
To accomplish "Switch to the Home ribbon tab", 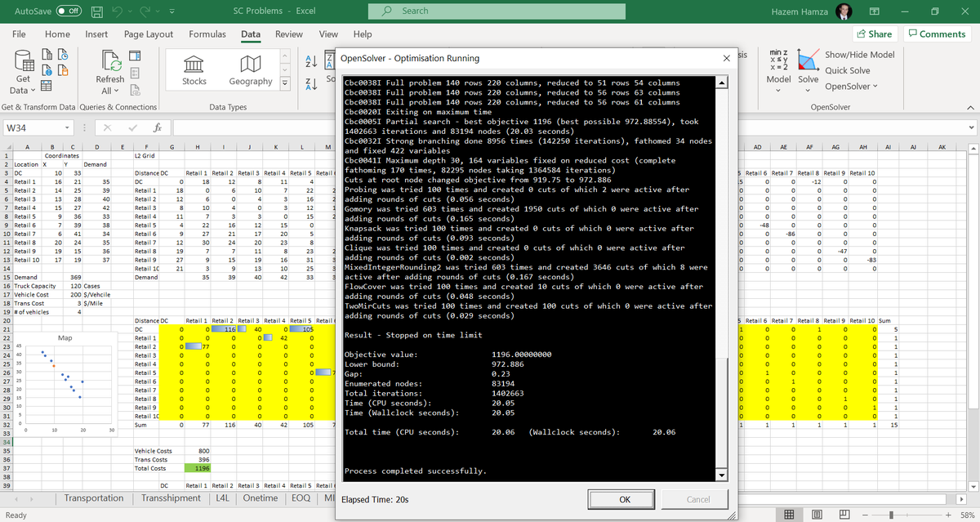I will (57, 34).
